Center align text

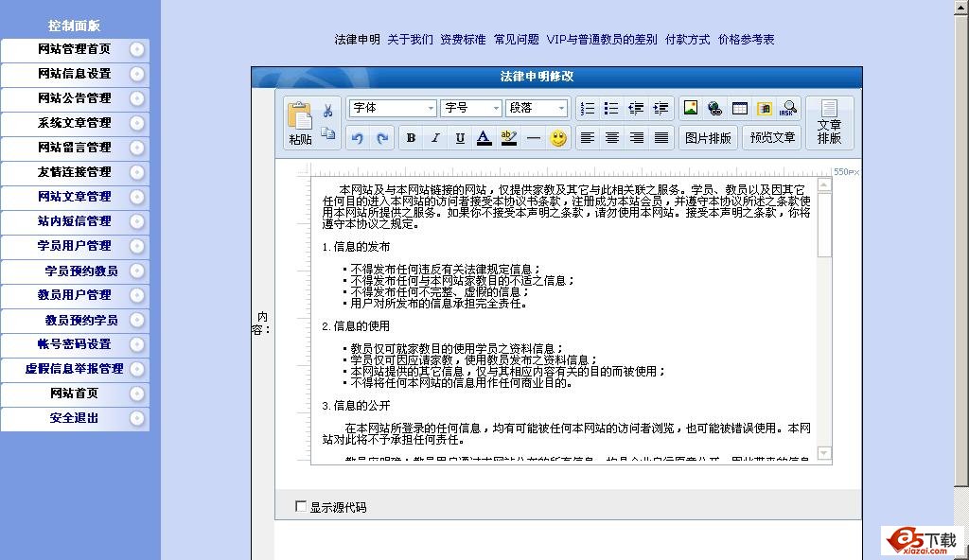click(612, 138)
